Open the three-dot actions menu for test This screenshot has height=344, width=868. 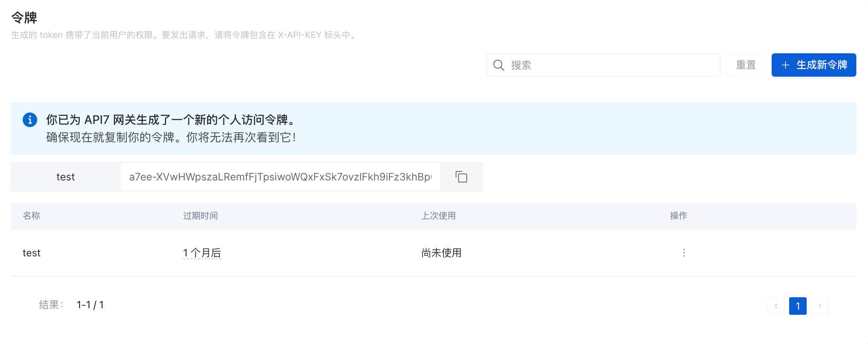pyautogui.click(x=684, y=253)
